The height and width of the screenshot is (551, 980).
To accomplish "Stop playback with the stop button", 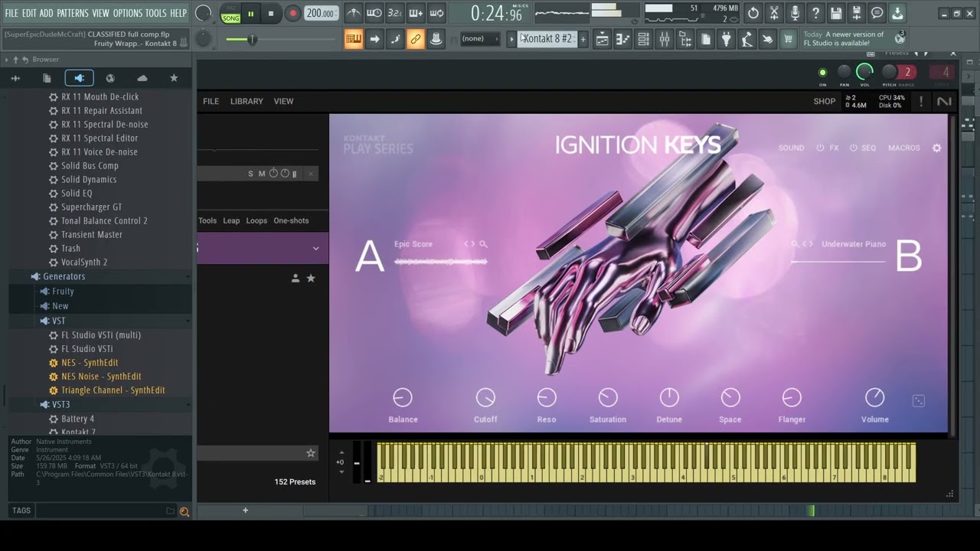I will tap(270, 13).
